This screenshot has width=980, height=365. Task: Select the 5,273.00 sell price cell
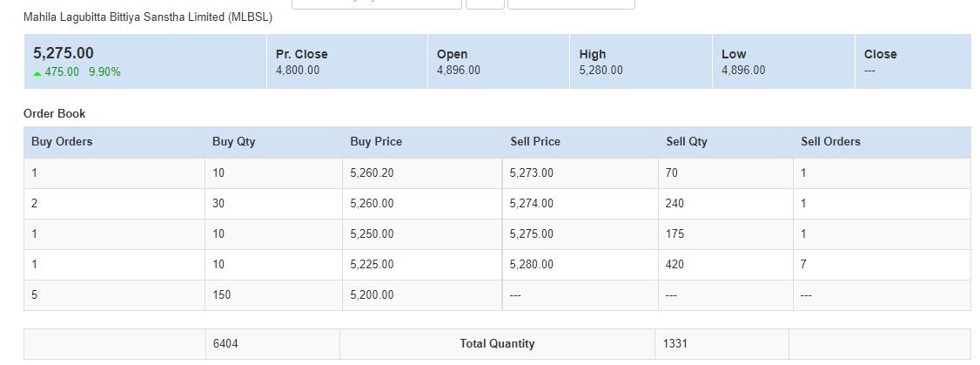pyautogui.click(x=532, y=173)
